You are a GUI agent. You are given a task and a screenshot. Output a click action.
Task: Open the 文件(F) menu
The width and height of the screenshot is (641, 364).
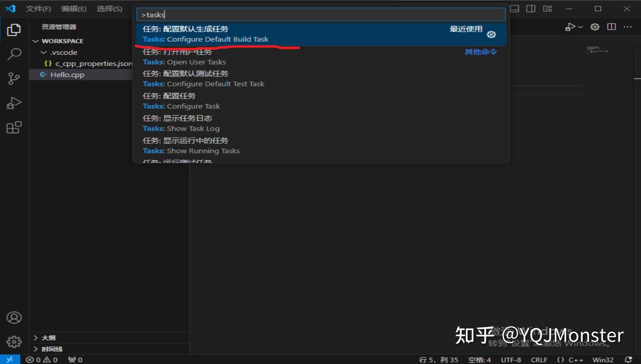(x=38, y=8)
